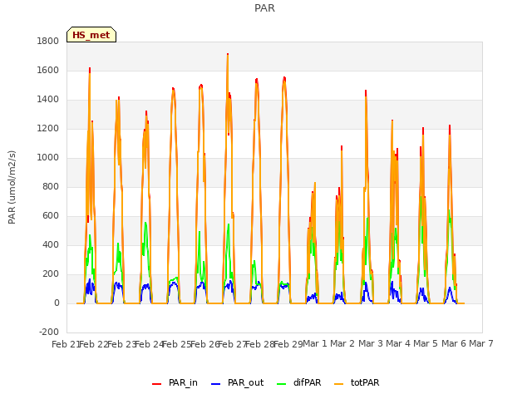Select the difPAR legend entry
532x399 pixels.
[x=299, y=382]
